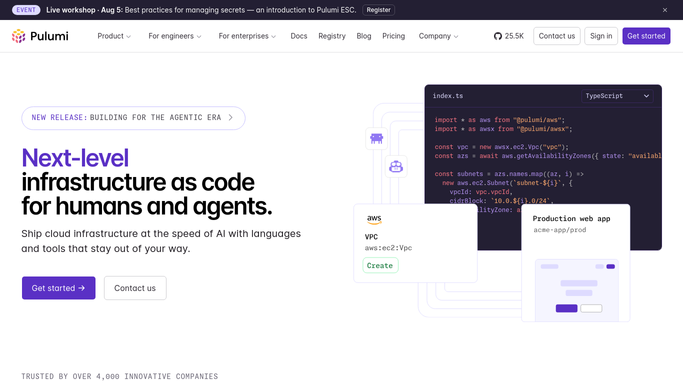Image resolution: width=683 pixels, height=384 pixels.
Task: Click the AWS logo in VPC card
Action: click(374, 219)
